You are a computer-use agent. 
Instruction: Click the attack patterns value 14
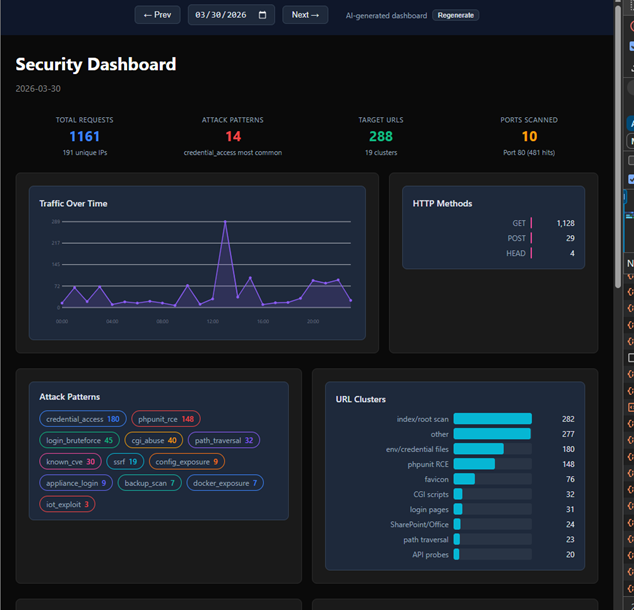(x=233, y=136)
